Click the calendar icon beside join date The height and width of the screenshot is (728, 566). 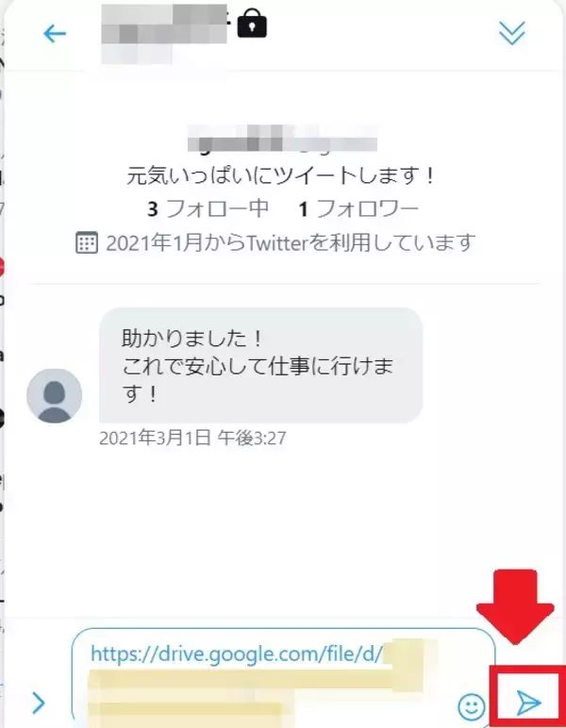click(x=87, y=242)
